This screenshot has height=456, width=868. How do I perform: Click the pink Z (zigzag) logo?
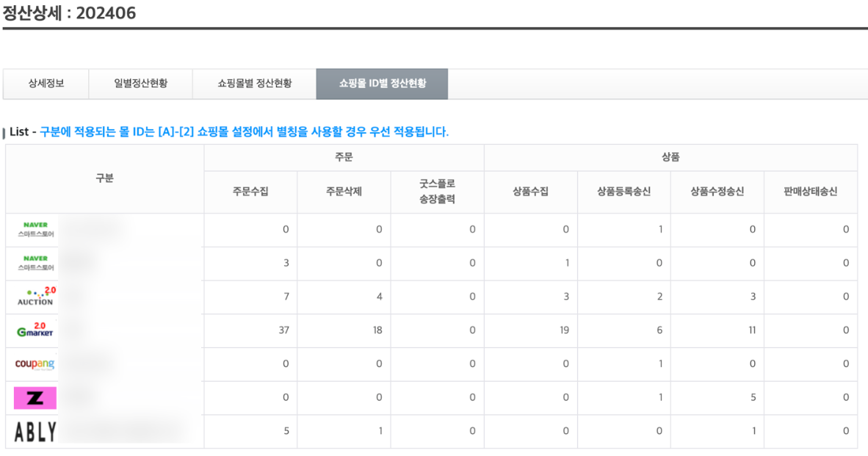pyautogui.click(x=35, y=398)
